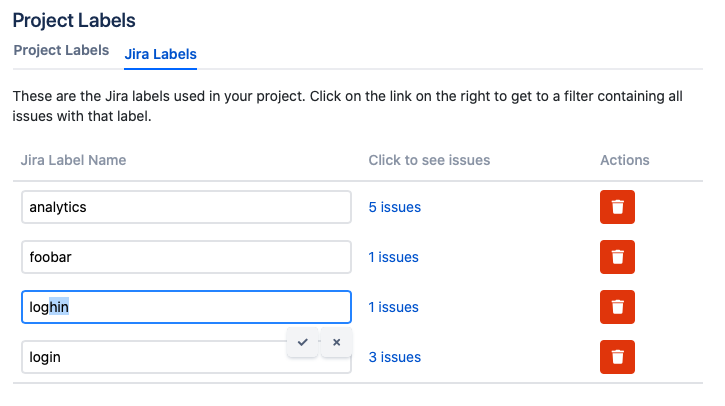
Task: Switch to the Project Labels tab
Action: click(x=61, y=51)
